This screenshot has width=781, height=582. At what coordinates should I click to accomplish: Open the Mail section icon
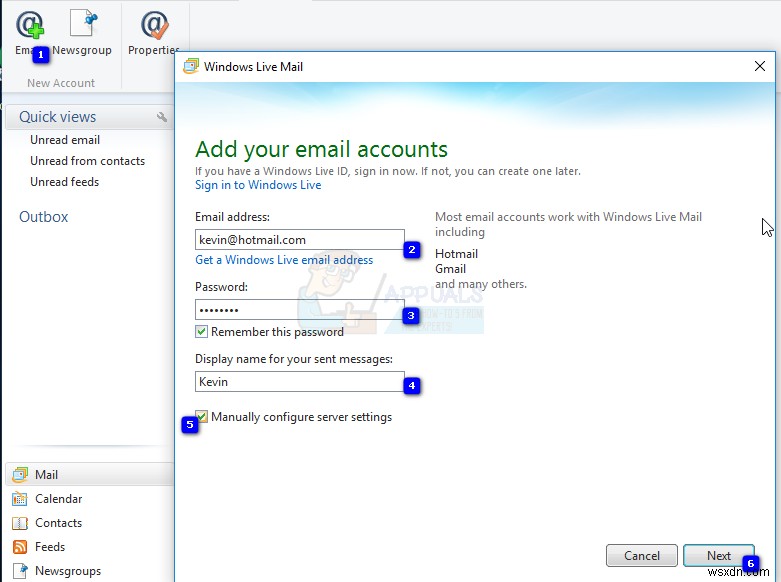click(20, 474)
